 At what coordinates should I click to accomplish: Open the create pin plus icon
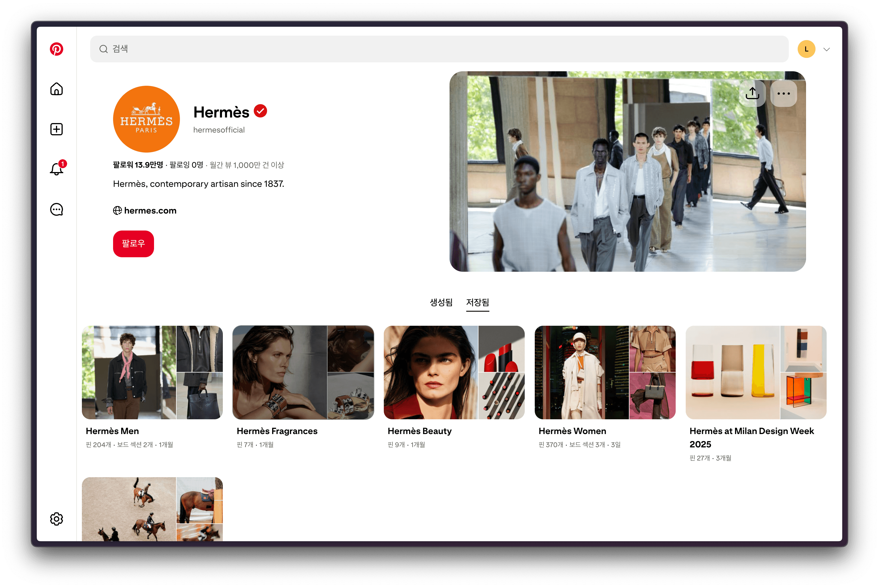click(x=56, y=129)
